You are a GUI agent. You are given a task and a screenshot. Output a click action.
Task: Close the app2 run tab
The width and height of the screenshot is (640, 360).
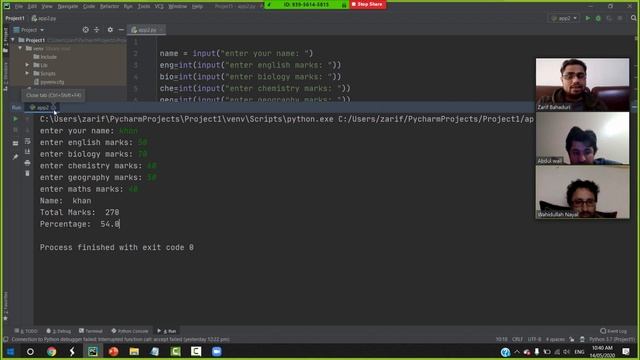point(54,107)
